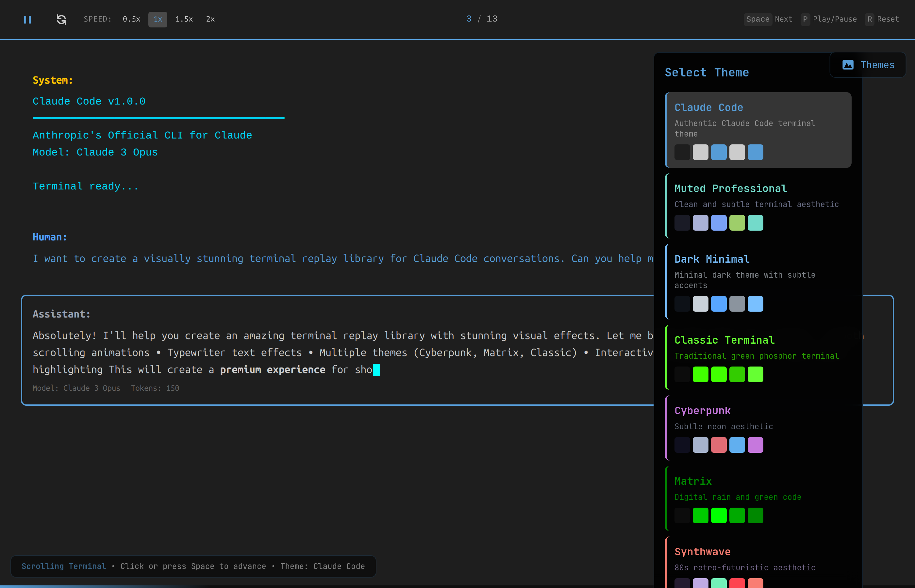Open the Themes button
This screenshot has width=915, height=588.
click(868, 65)
